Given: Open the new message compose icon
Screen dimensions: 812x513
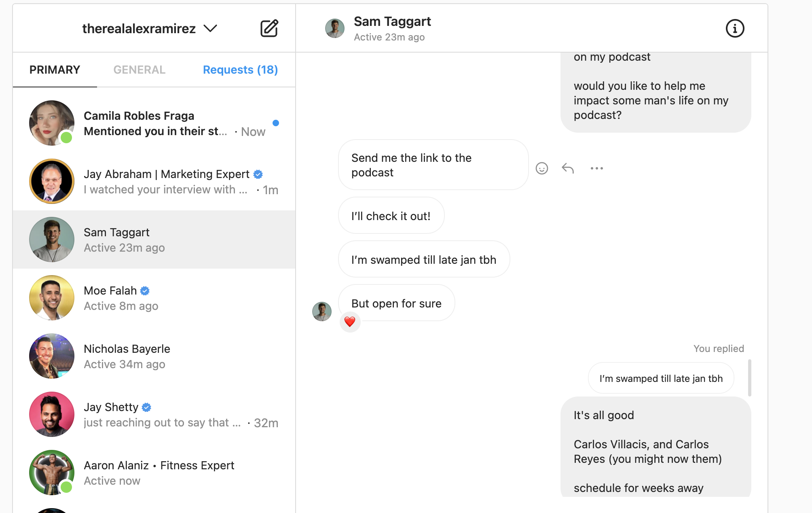Looking at the screenshot, I should tap(269, 28).
